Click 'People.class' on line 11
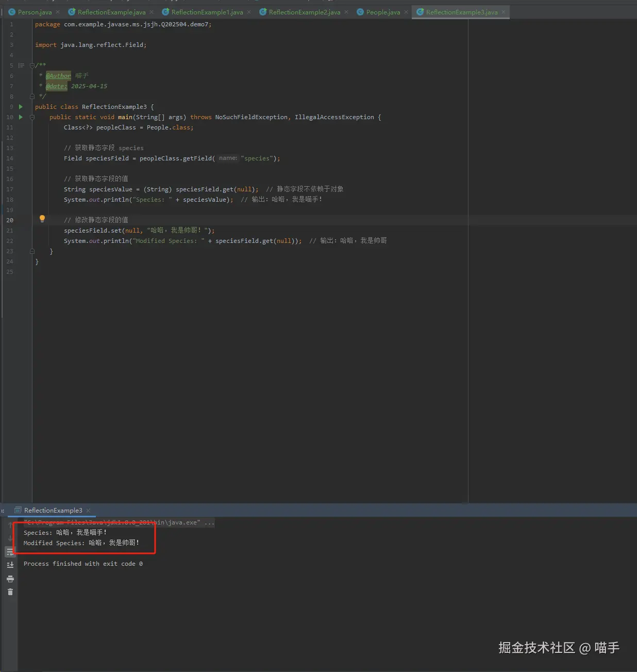 pyautogui.click(x=169, y=127)
